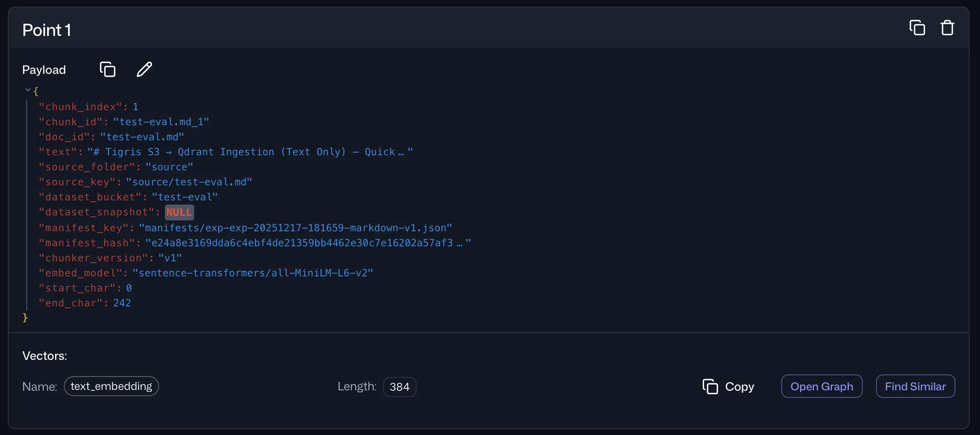This screenshot has width=980, height=435.
Task: Click the embed_model value all-MiniLM-L6-v2
Action: (253, 273)
